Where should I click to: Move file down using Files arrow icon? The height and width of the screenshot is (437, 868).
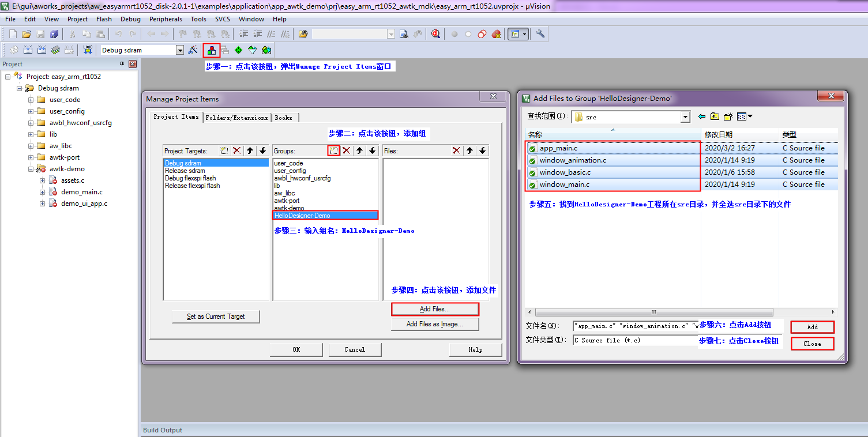click(483, 150)
